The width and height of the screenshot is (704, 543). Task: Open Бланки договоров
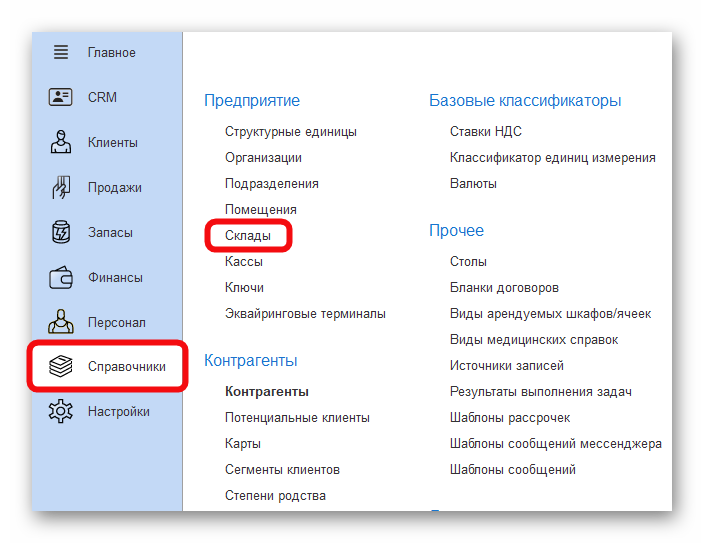[504, 287]
